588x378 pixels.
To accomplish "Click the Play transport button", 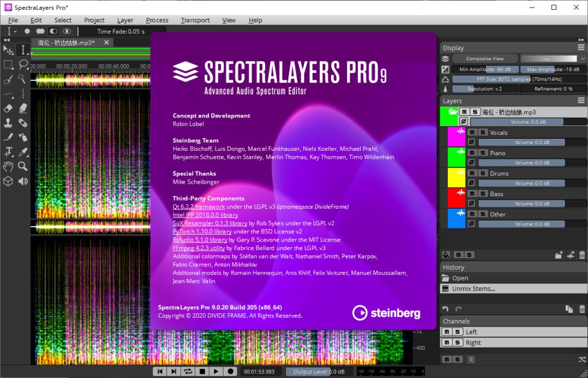I will [x=216, y=371].
